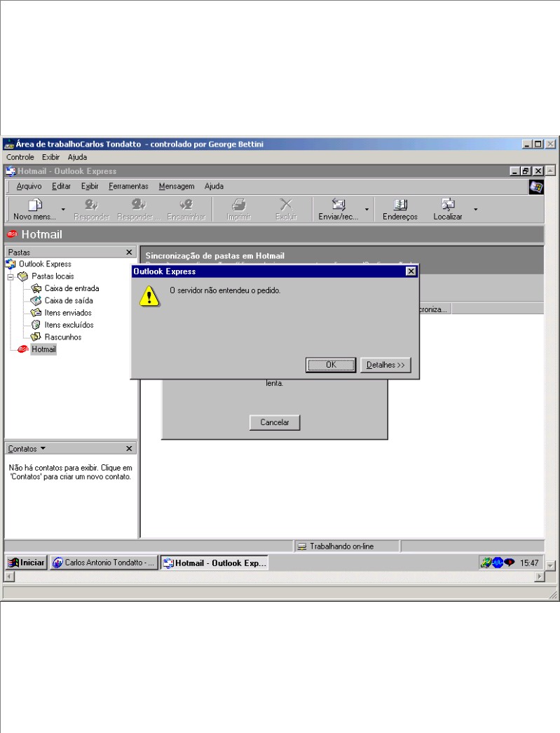Click the horizontal scrollbar left arrow
Viewport: 560px width, 733px height.
pyautogui.click(x=9, y=577)
